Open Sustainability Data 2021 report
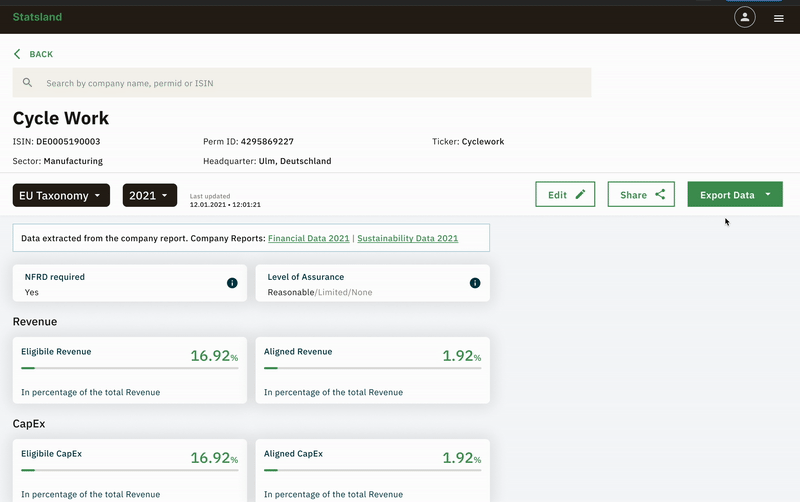Image resolution: width=800 pixels, height=502 pixels. coord(407,238)
